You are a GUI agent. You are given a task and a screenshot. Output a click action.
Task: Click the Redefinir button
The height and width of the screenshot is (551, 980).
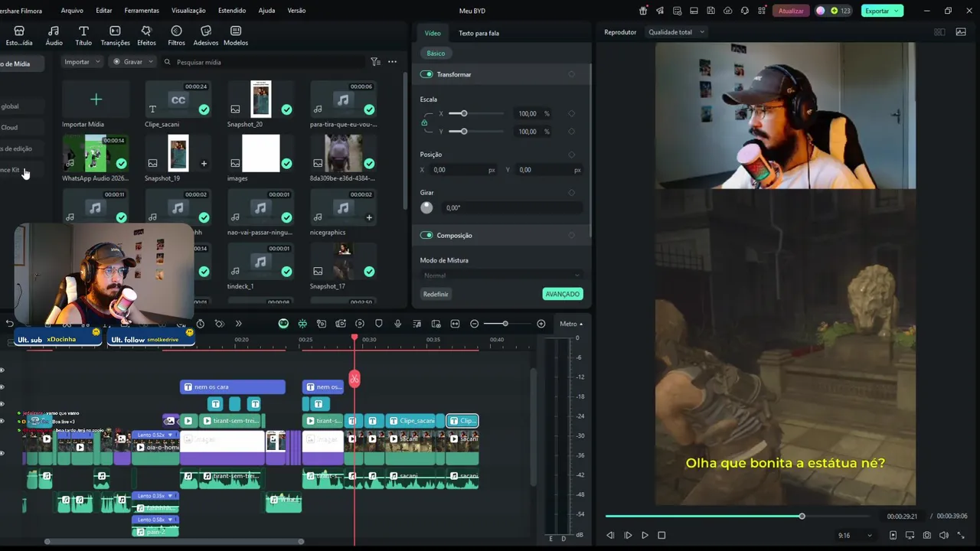click(436, 294)
